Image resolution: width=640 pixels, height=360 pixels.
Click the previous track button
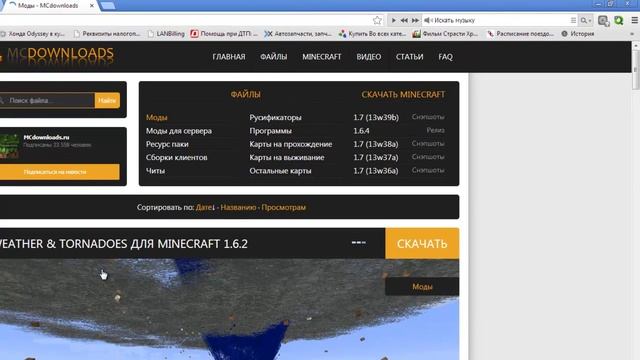coord(404,20)
